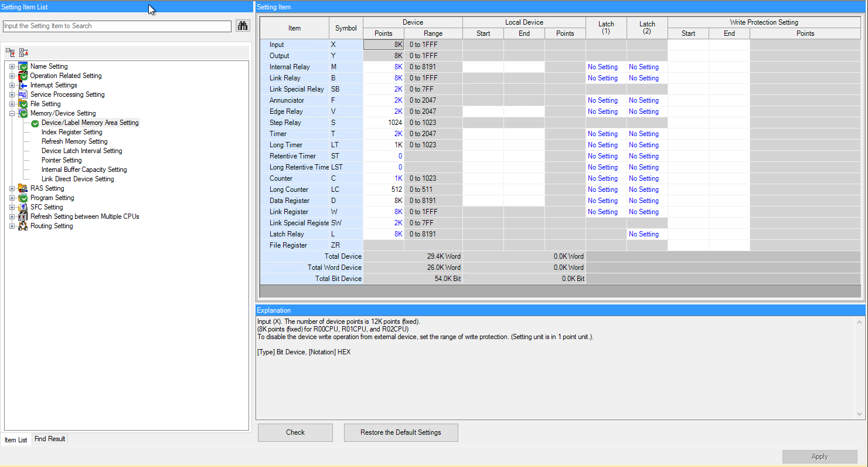Expand the Routing Setting node
The width and height of the screenshot is (868, 467).
coord(12,226)
